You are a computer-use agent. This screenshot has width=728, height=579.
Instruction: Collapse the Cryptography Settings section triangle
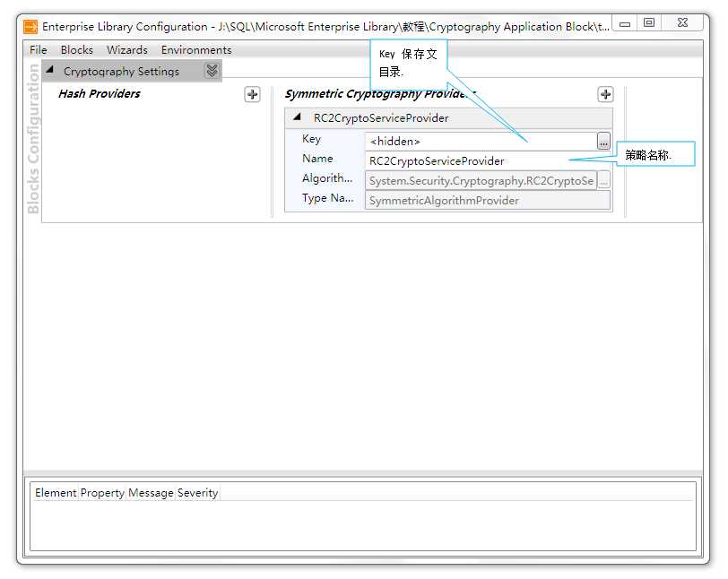[x=50, y=70]
